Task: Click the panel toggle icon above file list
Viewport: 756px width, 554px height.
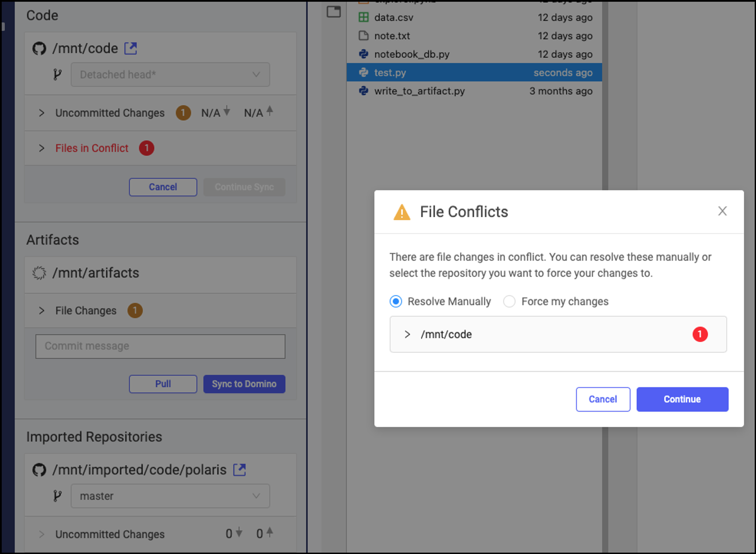Action: coord(334,12)
